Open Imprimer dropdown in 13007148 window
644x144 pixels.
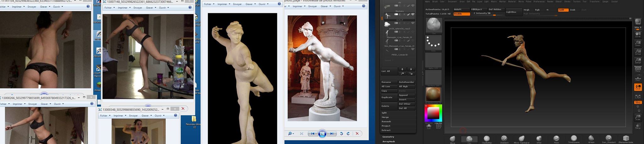click(124, 8)
